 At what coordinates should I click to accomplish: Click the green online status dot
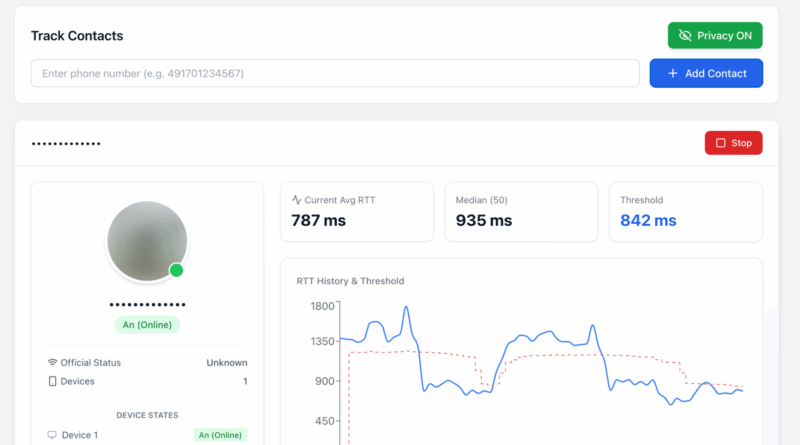(177, 270)
